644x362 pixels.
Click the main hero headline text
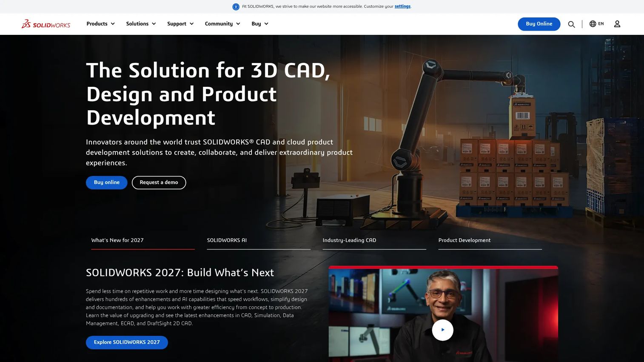(208, 94)
